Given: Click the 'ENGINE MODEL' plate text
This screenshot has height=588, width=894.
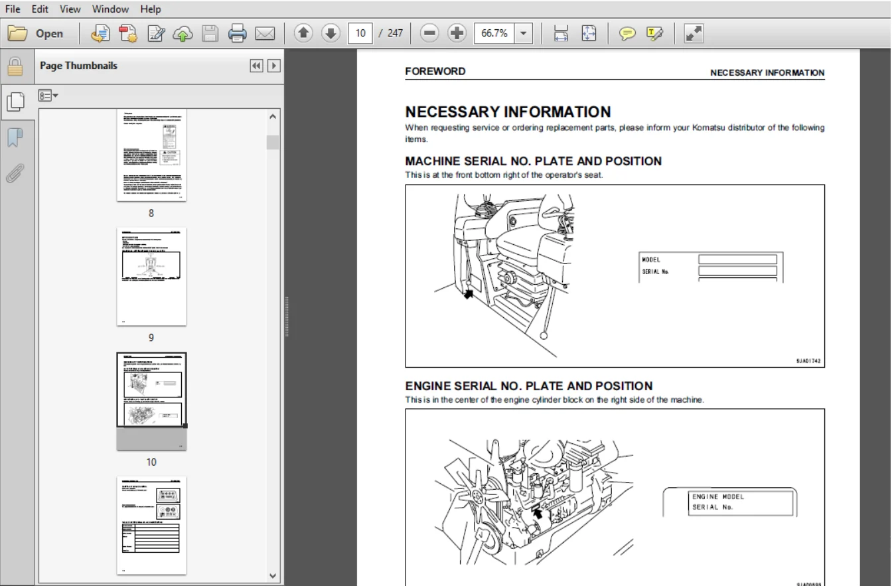Looking at the screenshot, I should point(718,496).
